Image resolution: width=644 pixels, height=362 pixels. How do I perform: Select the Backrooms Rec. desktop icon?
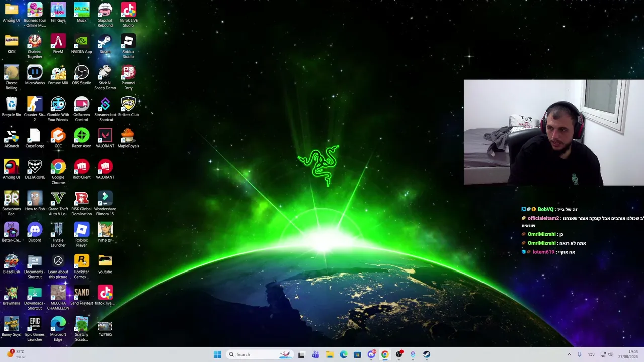point(11,203)
